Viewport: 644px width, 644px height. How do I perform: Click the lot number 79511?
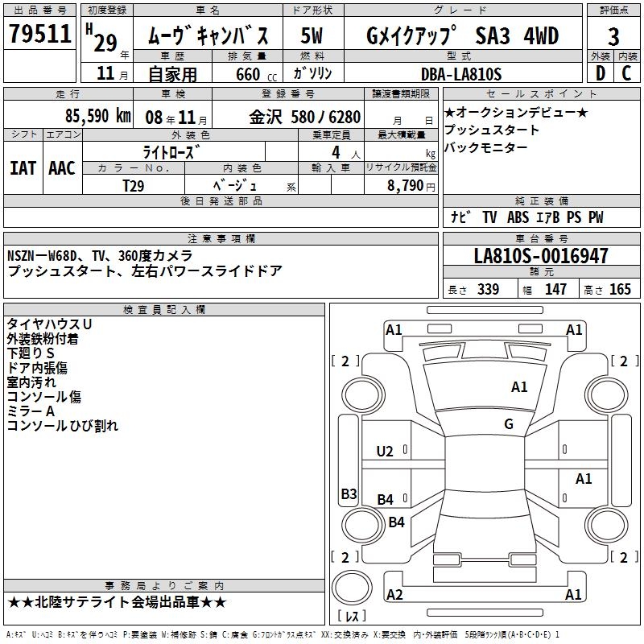(x=40, y=34)
